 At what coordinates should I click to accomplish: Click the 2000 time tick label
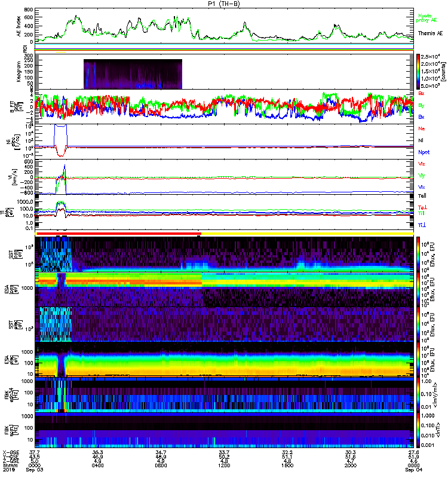(x=351, y=465)
